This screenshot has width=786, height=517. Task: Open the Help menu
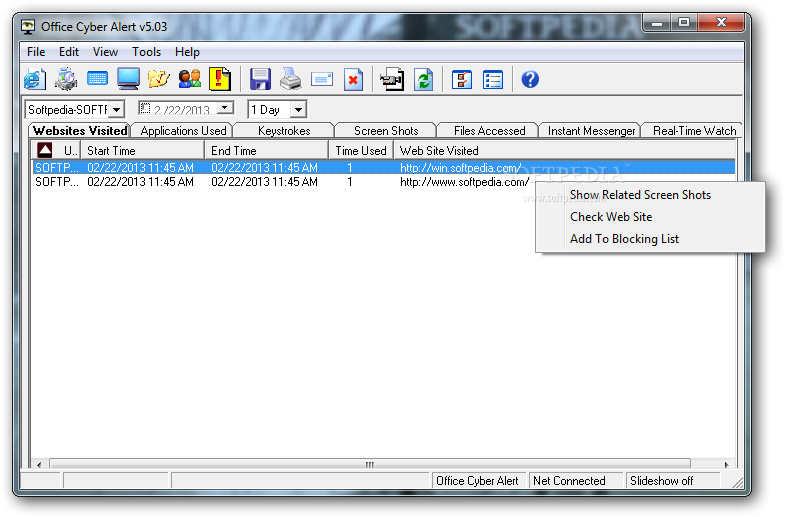click(187, 52)
